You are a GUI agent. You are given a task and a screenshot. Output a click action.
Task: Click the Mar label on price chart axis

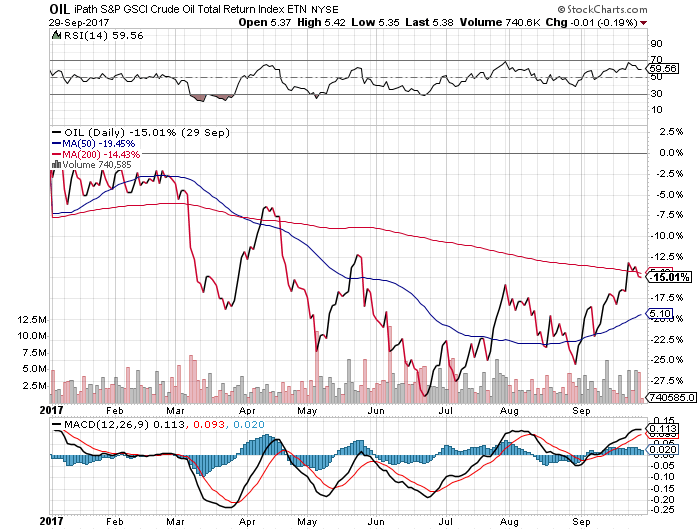pos(175,410)
